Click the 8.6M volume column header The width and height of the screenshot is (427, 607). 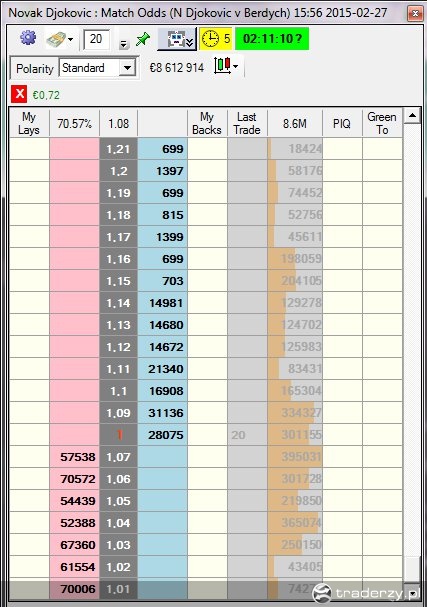(295, 123)
